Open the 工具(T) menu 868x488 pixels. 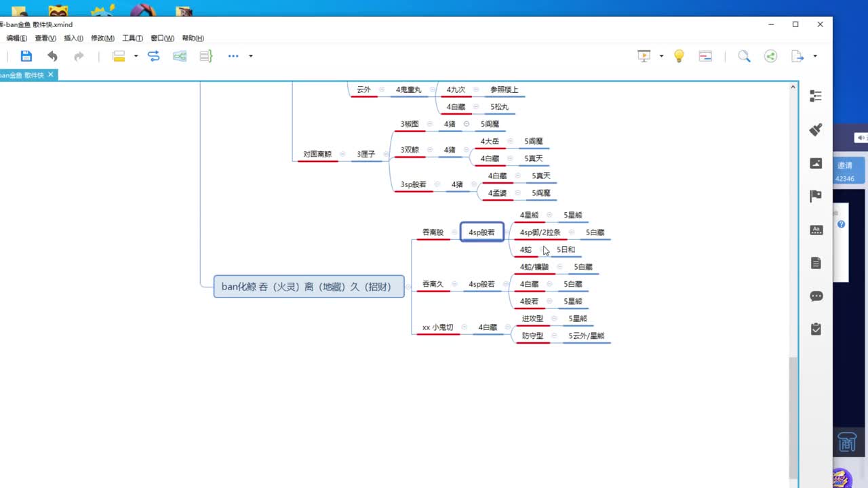pos(132,39)
